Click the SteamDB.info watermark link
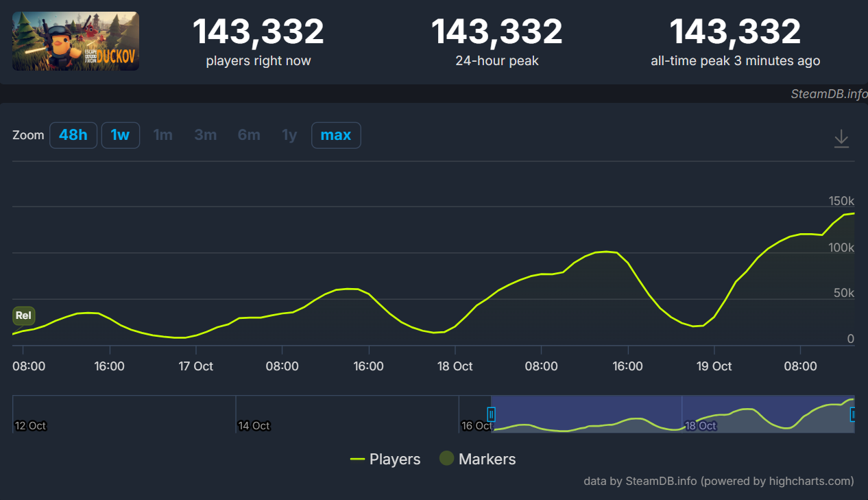 [828, 94]
